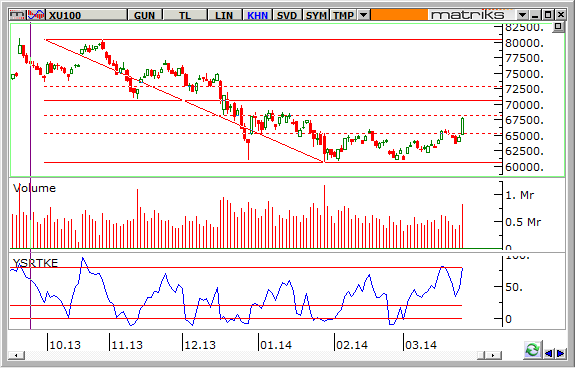Click the 80000 price axis label
The width and height of the screenshot is (575, 368).
[524, 43]
